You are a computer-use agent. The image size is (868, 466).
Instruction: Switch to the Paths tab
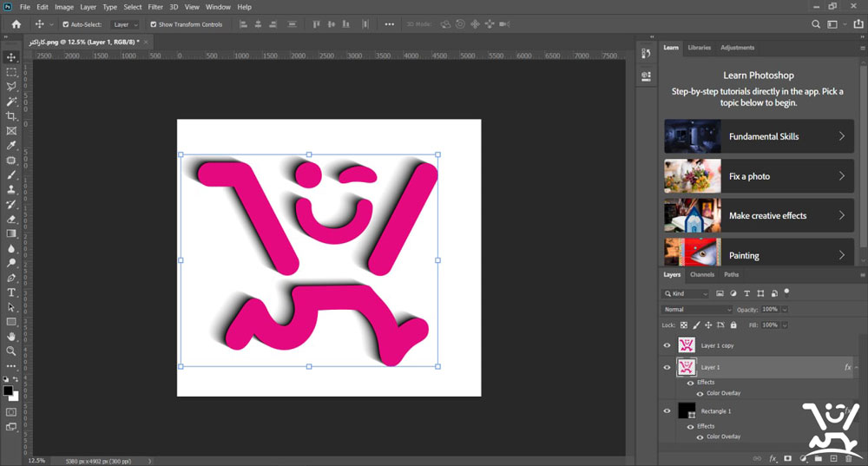point(731,274)
